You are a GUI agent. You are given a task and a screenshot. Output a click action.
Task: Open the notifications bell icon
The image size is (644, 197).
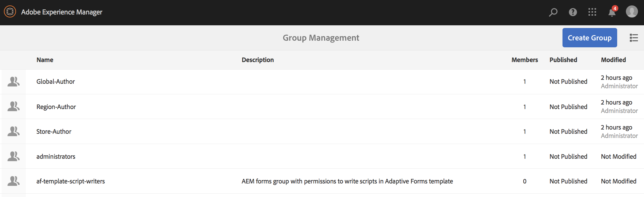point(612,13)
